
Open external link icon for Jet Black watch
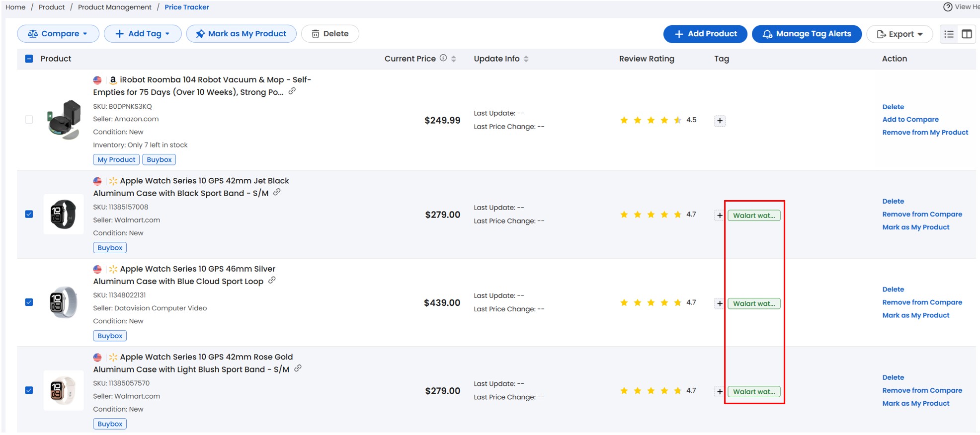coord(277,192)
